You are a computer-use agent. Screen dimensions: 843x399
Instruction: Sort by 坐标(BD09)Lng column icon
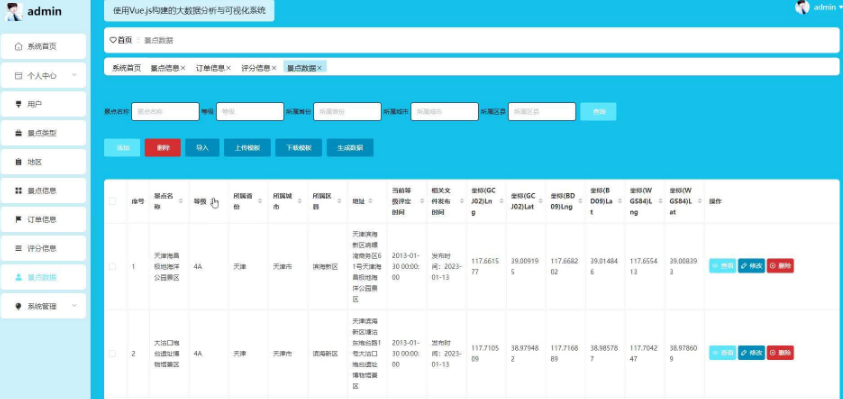581,201
